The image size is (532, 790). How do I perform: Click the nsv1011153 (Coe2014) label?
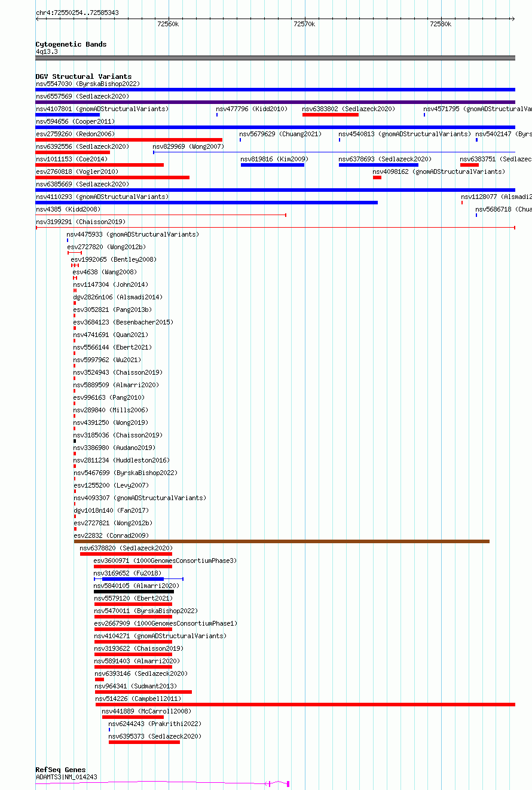72,160
